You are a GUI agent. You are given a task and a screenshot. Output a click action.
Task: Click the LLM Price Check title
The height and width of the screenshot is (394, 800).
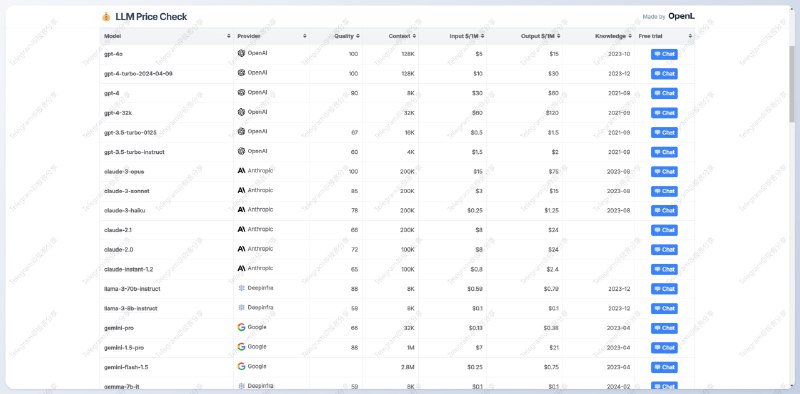[151, 17]
